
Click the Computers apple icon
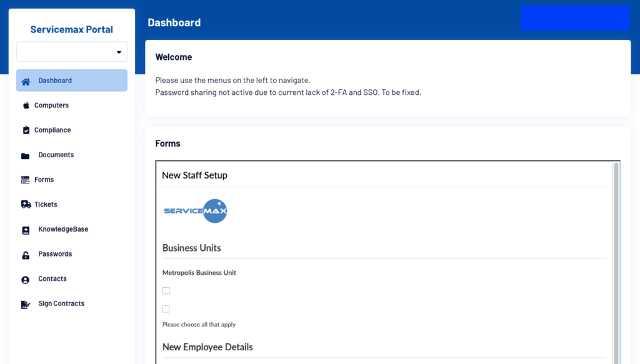26,105
